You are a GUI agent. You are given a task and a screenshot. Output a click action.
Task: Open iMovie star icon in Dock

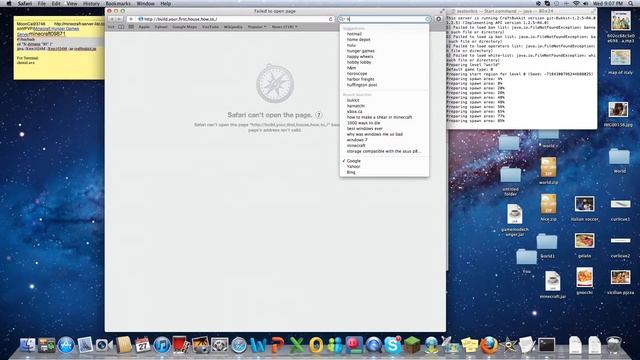click(x=508, y=345)
